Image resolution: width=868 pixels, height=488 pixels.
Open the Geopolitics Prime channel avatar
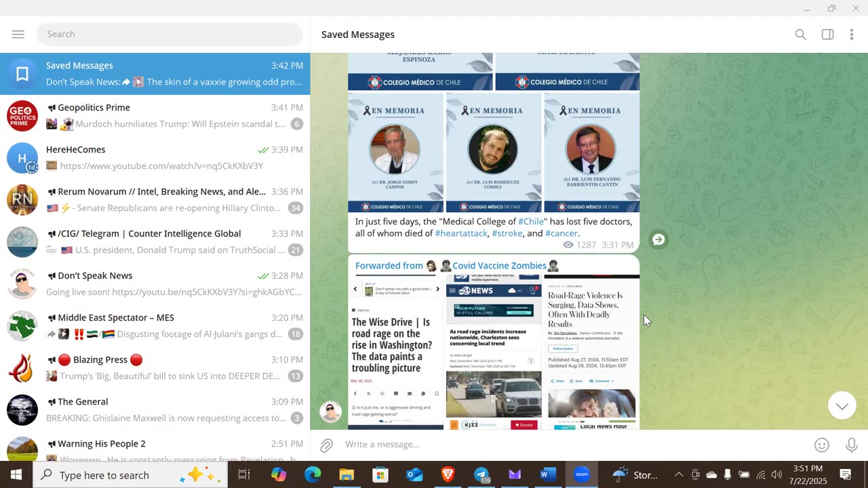[22, 116]
